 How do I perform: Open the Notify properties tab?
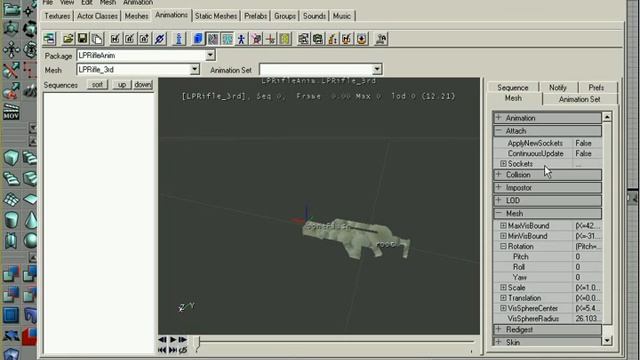click(558, 87)
